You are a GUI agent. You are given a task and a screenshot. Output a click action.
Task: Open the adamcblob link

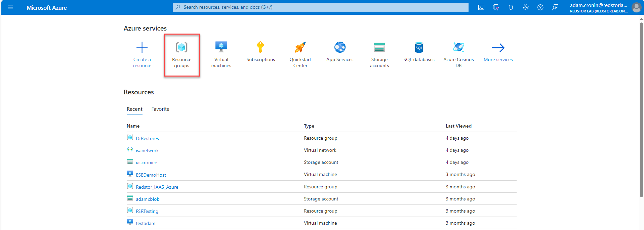coord(148,199)
